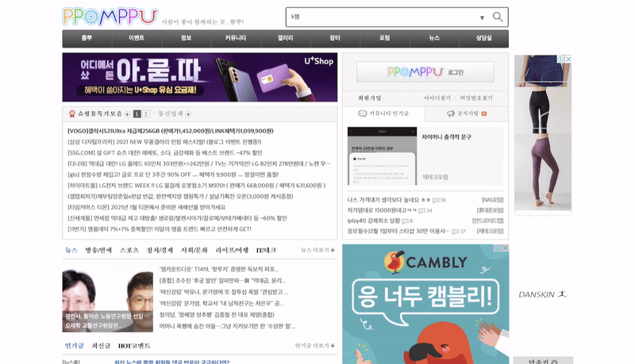Click the 통신업체 label

[x=171, y=113]
